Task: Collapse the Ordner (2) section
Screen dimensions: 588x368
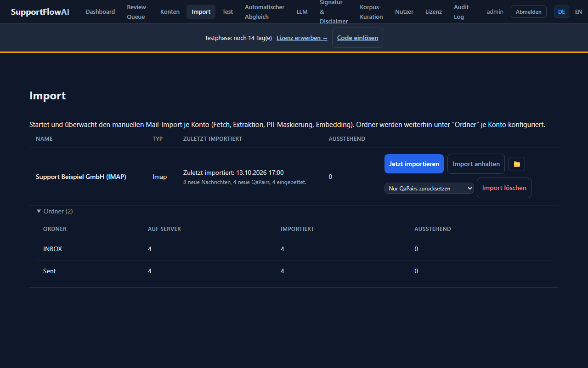Action: click(x=55, y=211)
